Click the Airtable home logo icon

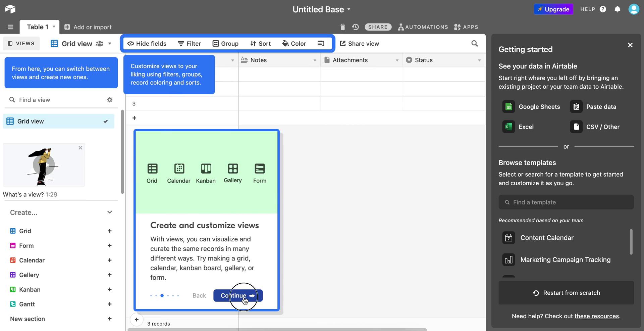tap(10, 9)
